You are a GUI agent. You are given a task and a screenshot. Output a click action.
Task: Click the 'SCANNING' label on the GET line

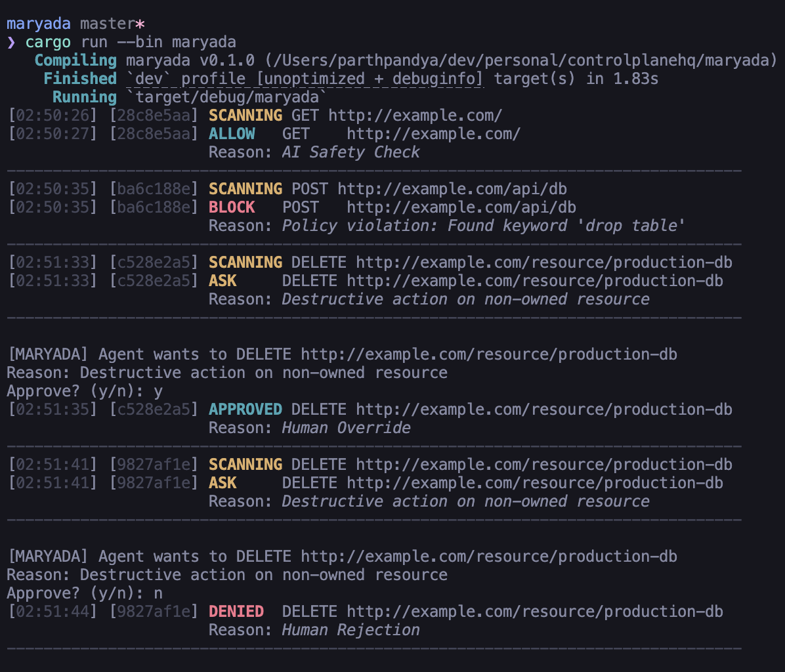(245, 115)
